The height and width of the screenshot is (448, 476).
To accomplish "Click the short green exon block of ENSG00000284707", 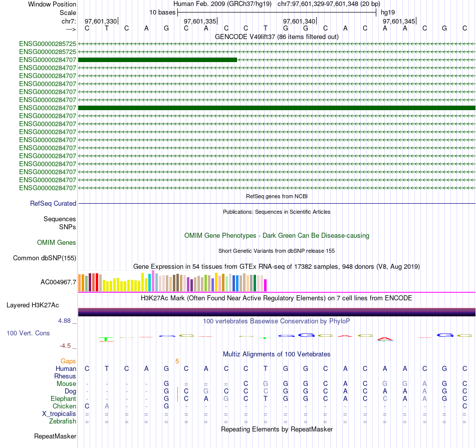I will tap(157, 60).
